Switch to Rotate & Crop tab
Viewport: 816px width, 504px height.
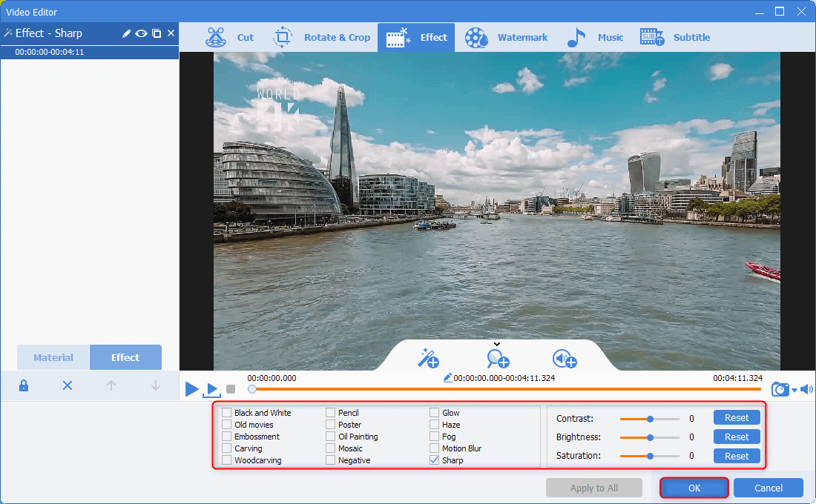(322, 38)
